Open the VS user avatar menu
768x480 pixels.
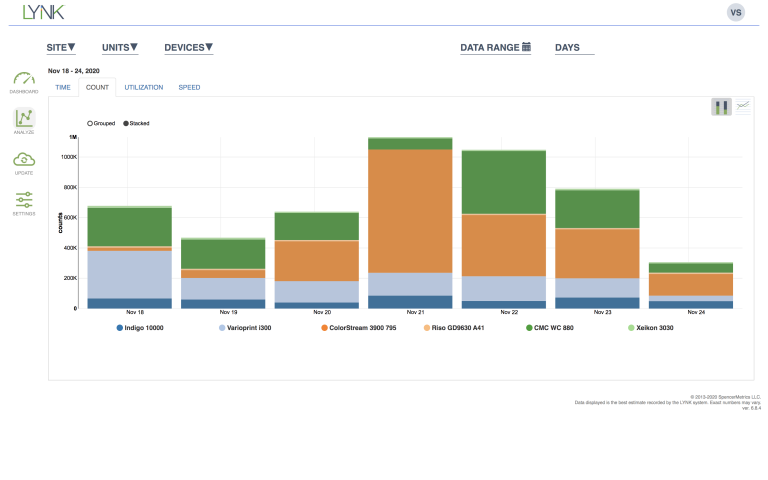click(736, 12)
